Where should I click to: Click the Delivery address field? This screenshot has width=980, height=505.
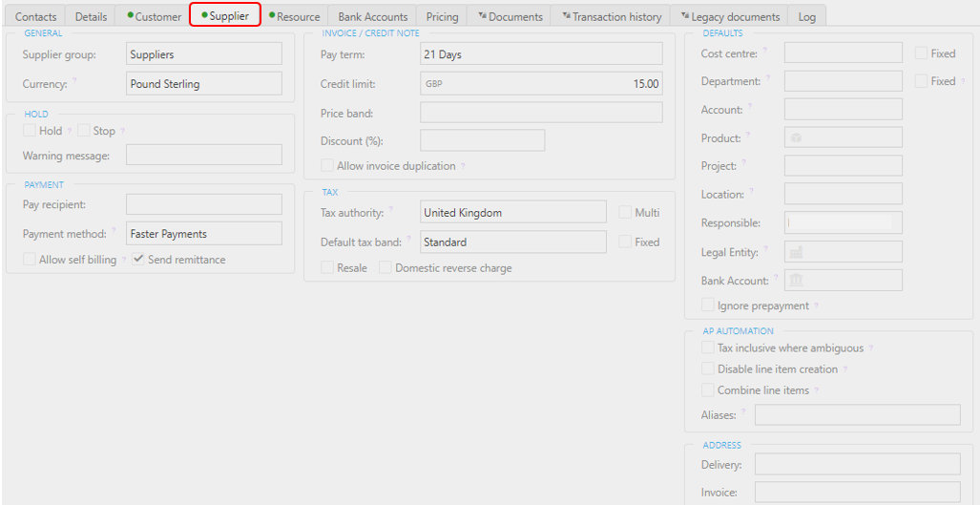click(858, 464)
